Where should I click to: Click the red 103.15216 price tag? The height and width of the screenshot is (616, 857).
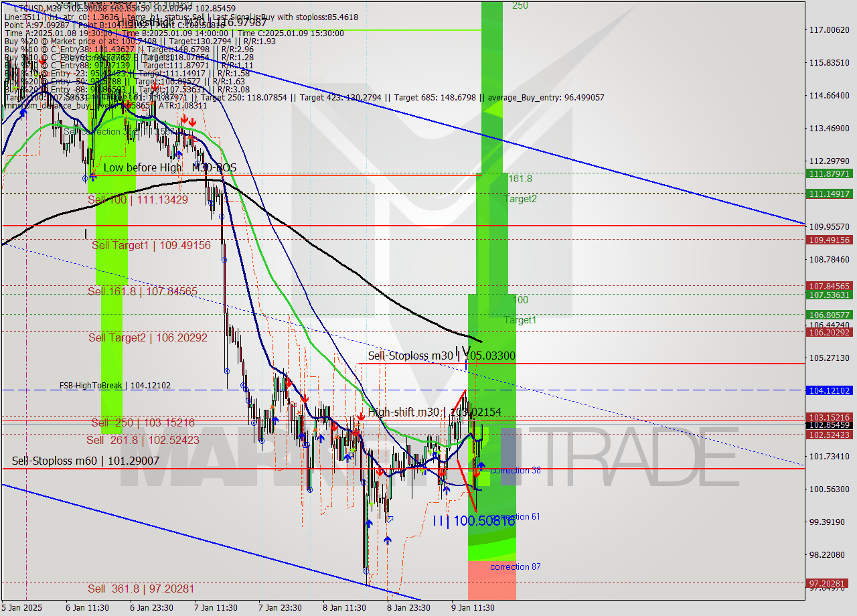click(x=830, y=417)
